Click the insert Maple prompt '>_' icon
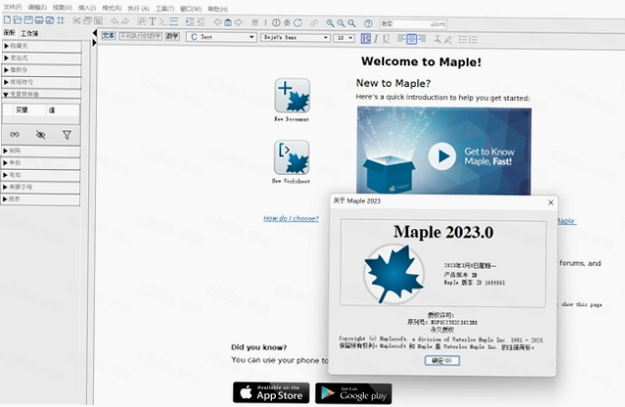 coord(163,22)
